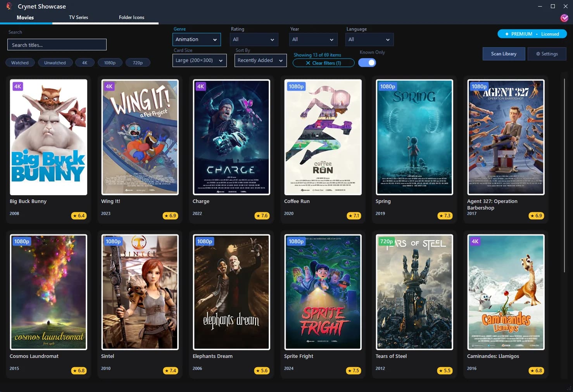Click the 6.8 star rating on Caminandes: Llamigos
Screen dimensions: 573x392
click(x=536, y=371)
